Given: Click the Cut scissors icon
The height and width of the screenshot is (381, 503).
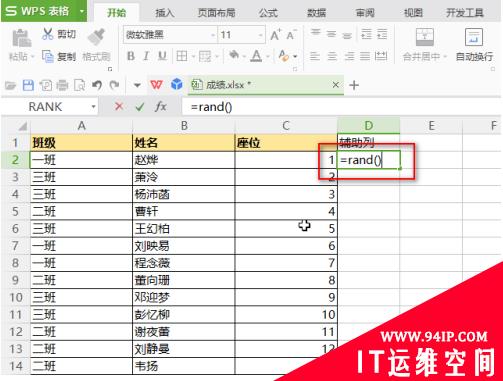Looking at the screenshot, I should tap(48, 34).
